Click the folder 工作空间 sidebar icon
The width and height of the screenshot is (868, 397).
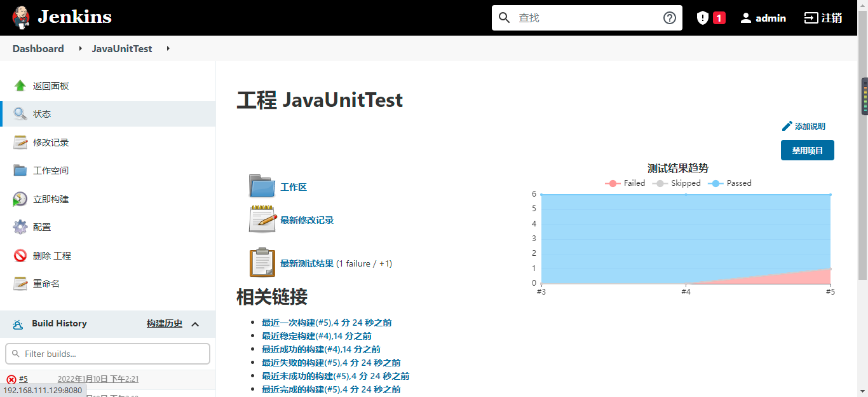click(20, 171)
